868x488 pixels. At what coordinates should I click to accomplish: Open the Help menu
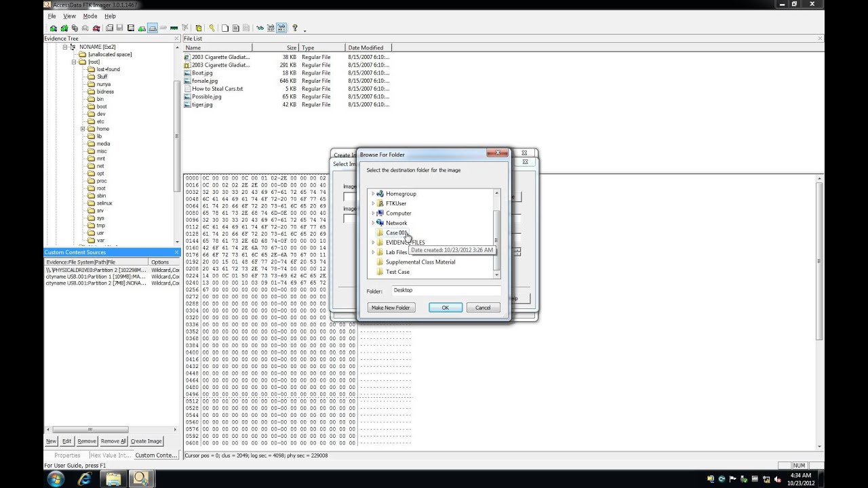[x=110, y=16]
